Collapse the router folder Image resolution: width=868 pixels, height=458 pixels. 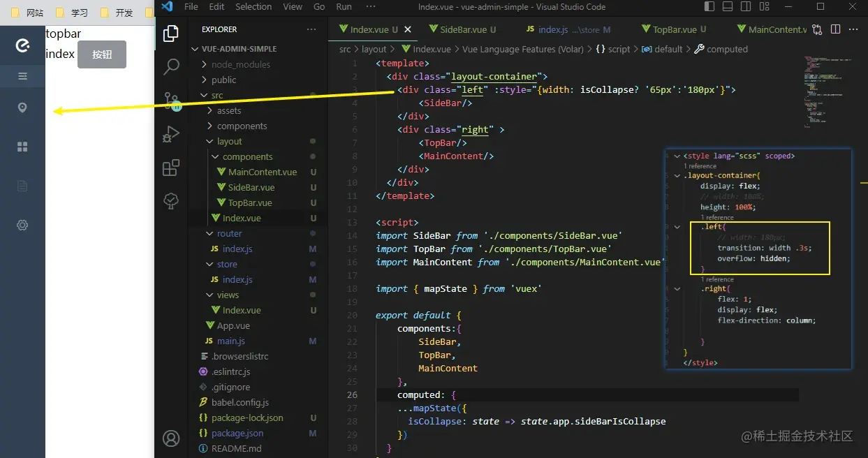point(229,233)
